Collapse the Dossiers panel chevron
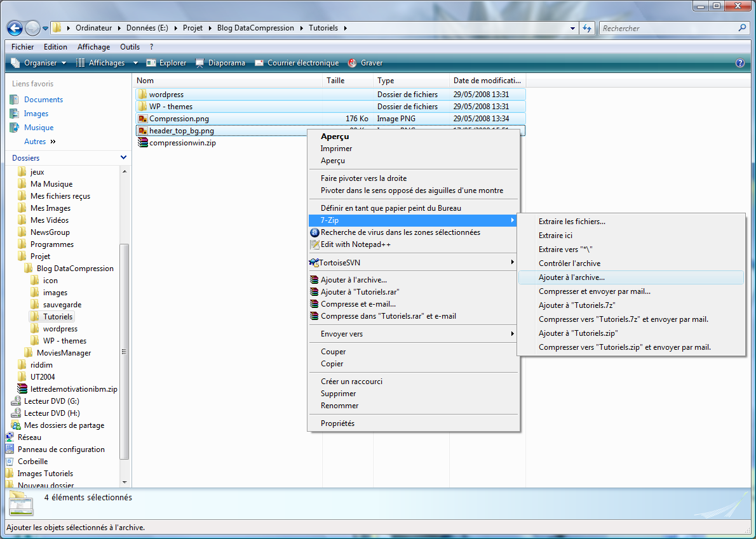The height and width of the screenshot is (539, 756). pyautogui.click(x=123, y=157)
